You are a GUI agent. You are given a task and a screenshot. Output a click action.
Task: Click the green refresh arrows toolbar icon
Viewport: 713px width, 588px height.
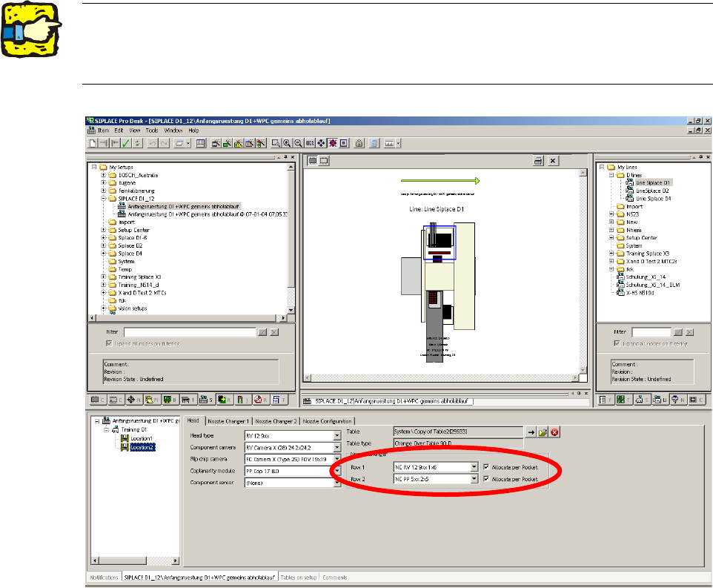tap(137, 143)
